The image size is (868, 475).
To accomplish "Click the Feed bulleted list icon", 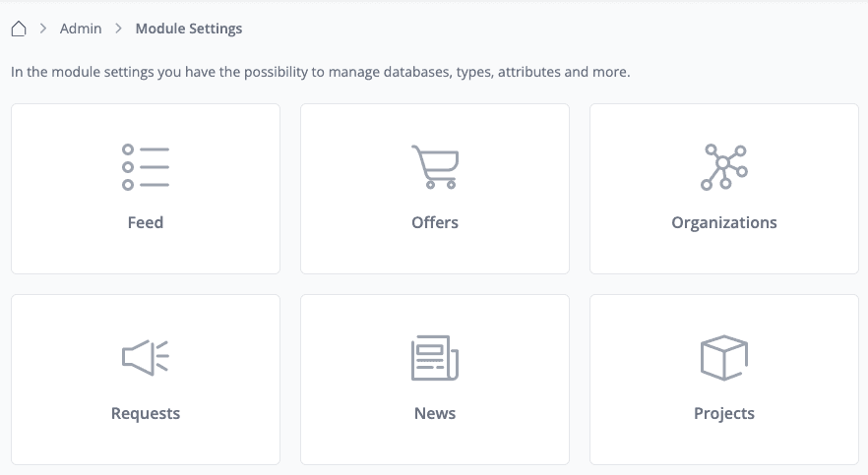I will pos(146,167).
